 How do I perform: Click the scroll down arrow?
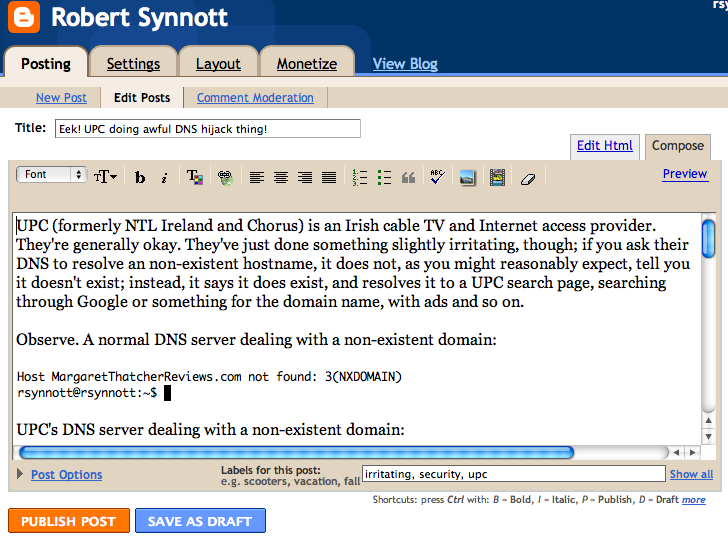coord(708,437)
